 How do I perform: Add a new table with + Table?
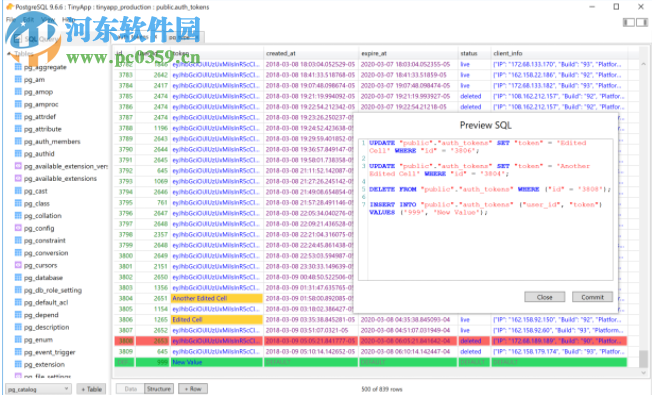91,389
